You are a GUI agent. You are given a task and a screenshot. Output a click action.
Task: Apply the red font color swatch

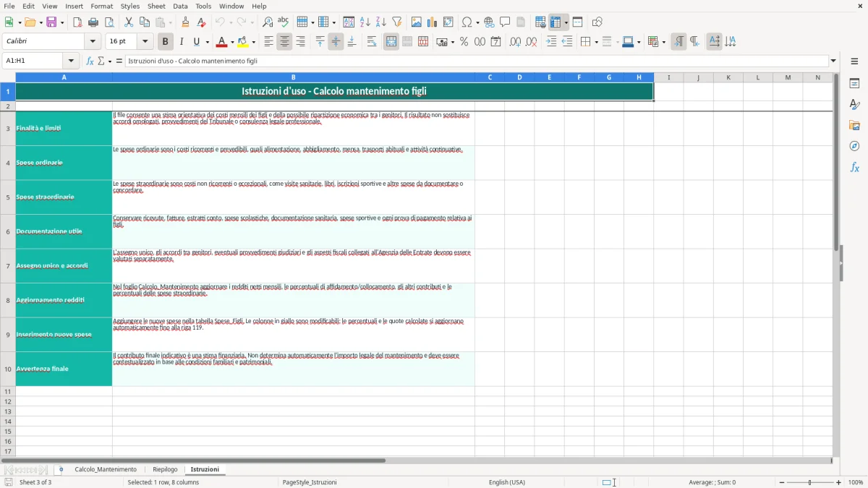tap(222, 42)
